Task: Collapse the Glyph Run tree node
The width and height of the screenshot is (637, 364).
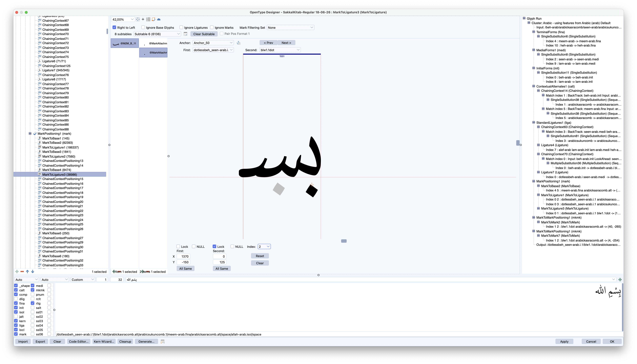Action: (524, 18)
